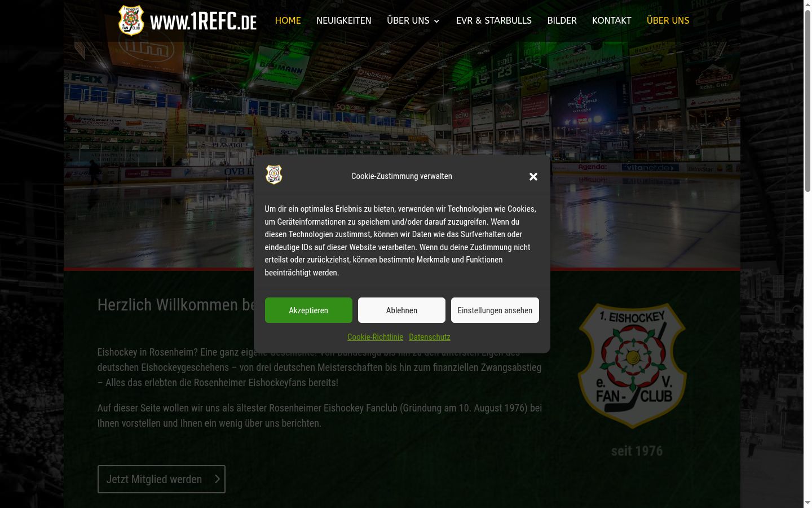Click the 1REFC fan club logo in header

(131, 20)
